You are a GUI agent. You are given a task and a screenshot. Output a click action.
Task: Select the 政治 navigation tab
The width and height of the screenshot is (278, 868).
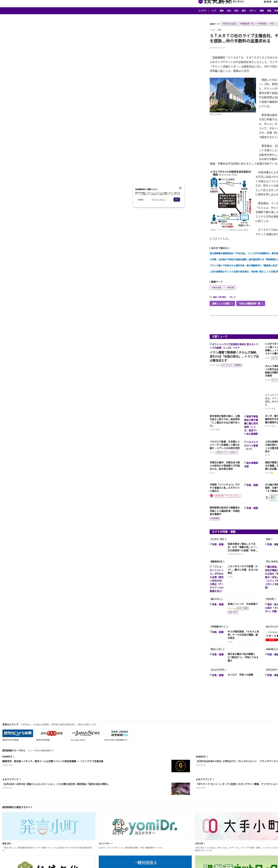click(236, 11)
